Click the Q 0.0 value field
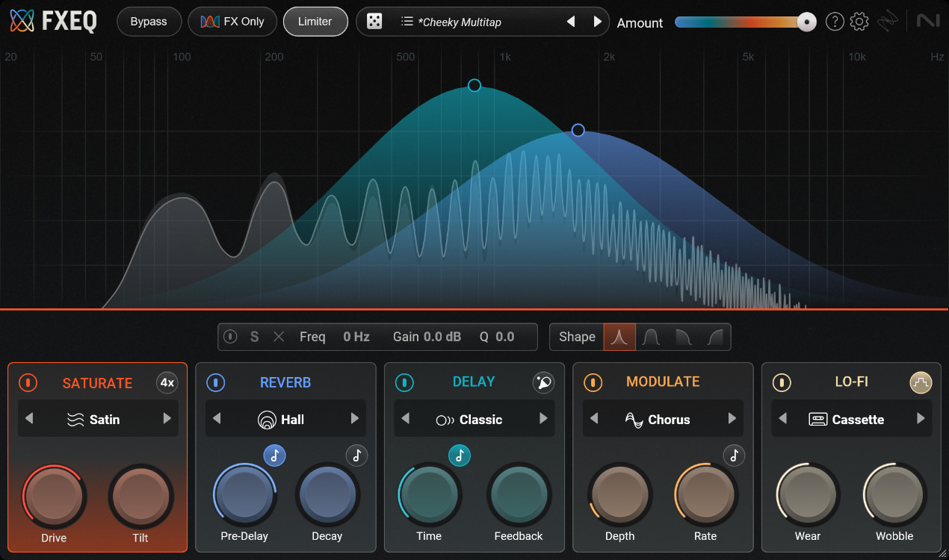Image resolution: width=949 pixels, height=560 pixels. click(x=505, y=337)
